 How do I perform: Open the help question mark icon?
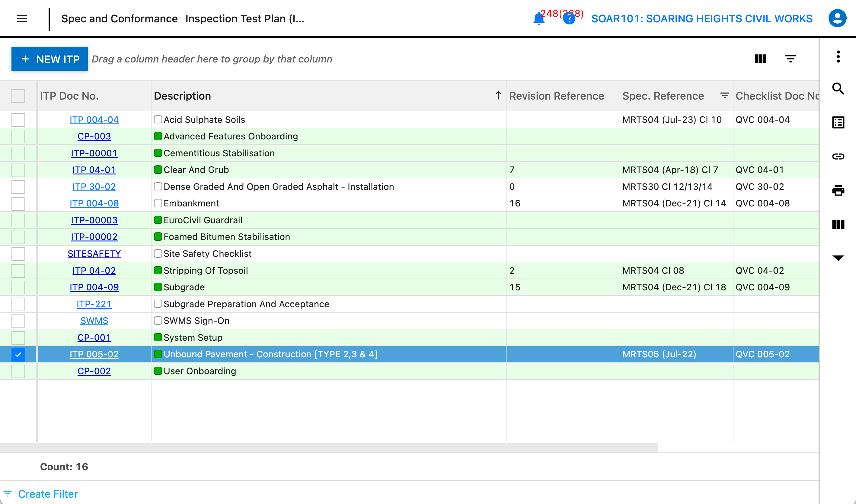click(569, 19)
